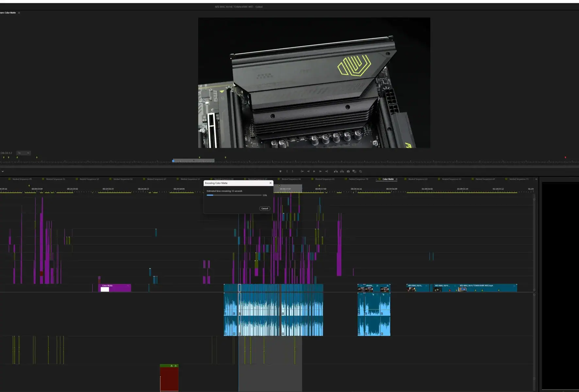
Task: Switch to Nested Sequence 62 tab
Action: (x=418, y=179)
